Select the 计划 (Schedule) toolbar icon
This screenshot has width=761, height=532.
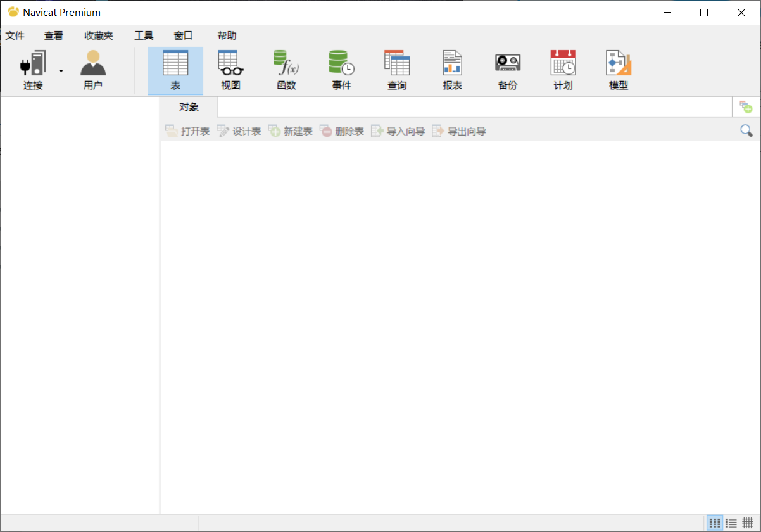click(563, 70)
